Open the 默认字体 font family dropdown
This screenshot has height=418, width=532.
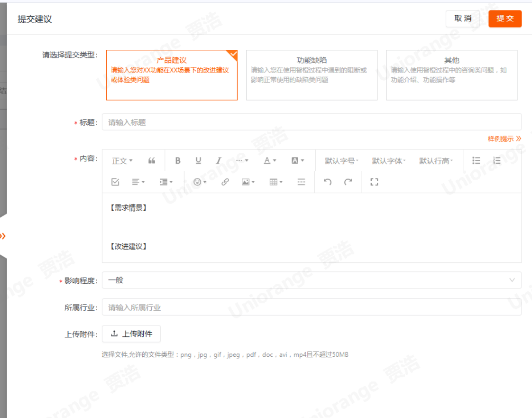pyautogui.click(x=388, y=161)
